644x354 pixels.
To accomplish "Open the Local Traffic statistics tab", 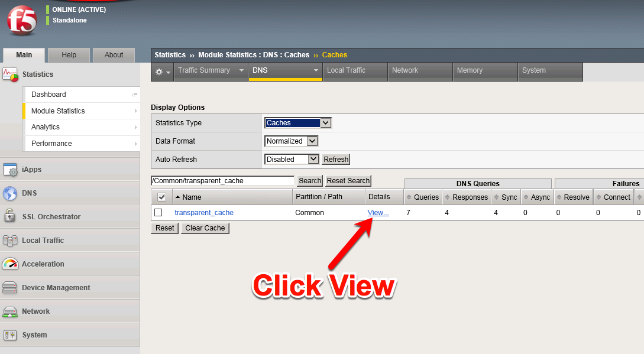I will 355,72.
